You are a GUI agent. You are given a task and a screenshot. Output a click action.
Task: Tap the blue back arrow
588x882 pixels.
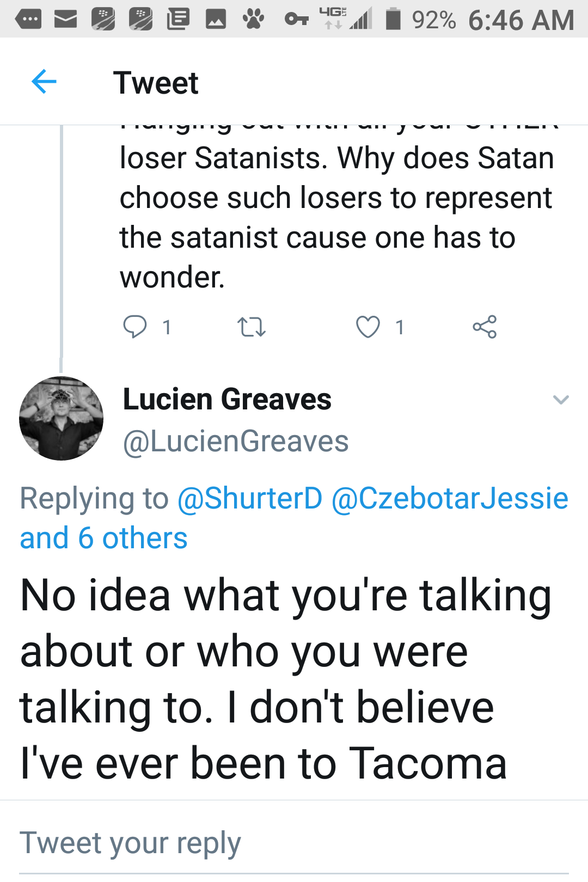[44, 82]
